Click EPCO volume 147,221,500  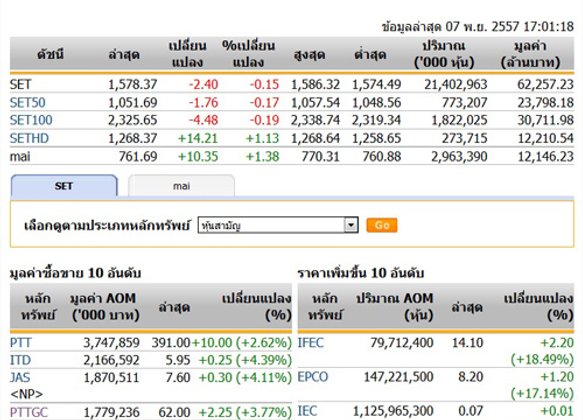(398, 377)
